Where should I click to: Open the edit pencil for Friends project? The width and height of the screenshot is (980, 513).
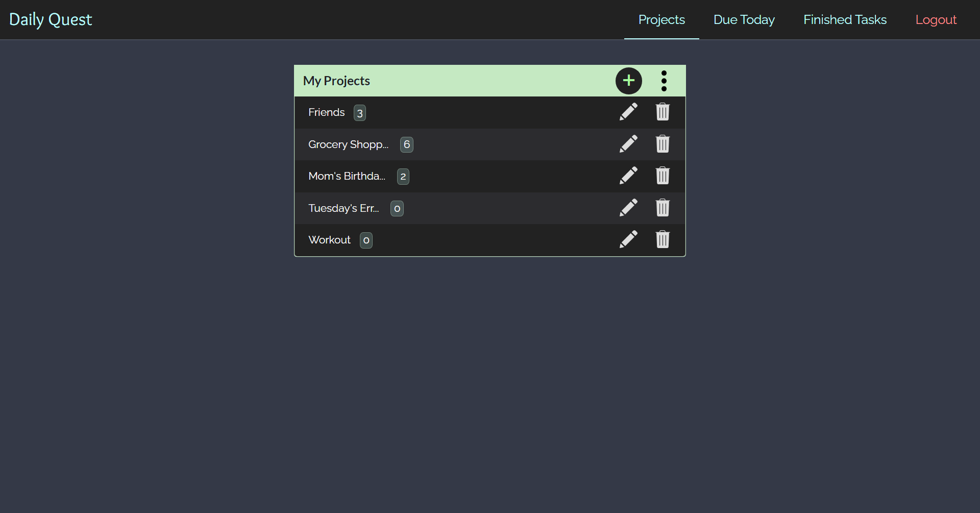click(628, 112)
